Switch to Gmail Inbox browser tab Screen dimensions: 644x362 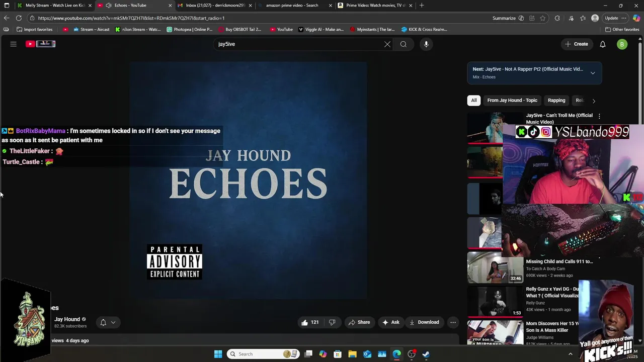click(215, 6)
